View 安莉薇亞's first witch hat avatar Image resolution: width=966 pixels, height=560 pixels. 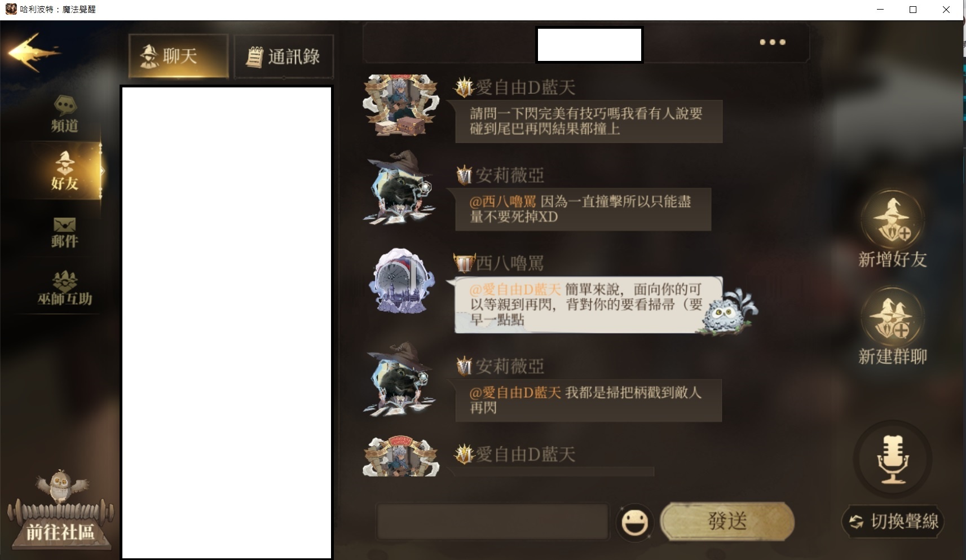(x=400, y=188)
